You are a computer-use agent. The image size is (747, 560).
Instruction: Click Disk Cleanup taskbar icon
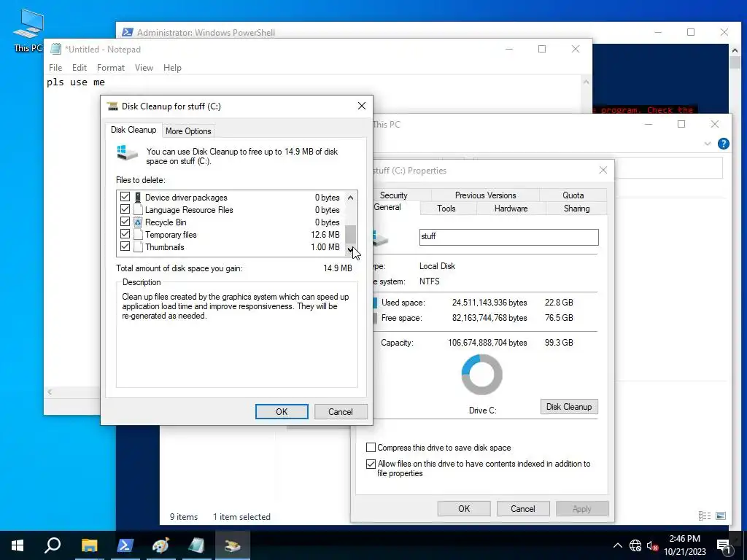pos(232,545)
